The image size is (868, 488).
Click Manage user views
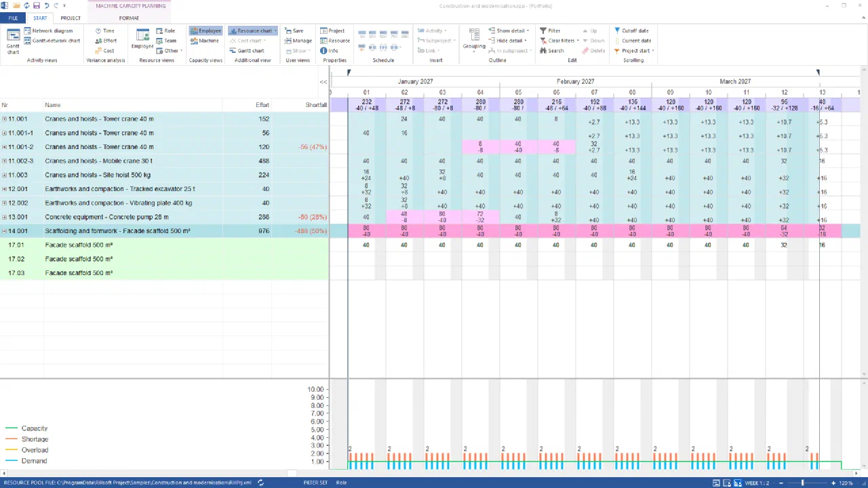(x=298, y=41)
